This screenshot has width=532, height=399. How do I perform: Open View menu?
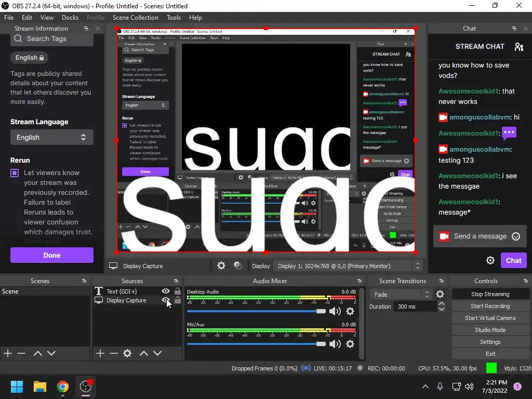pos(47,18)
